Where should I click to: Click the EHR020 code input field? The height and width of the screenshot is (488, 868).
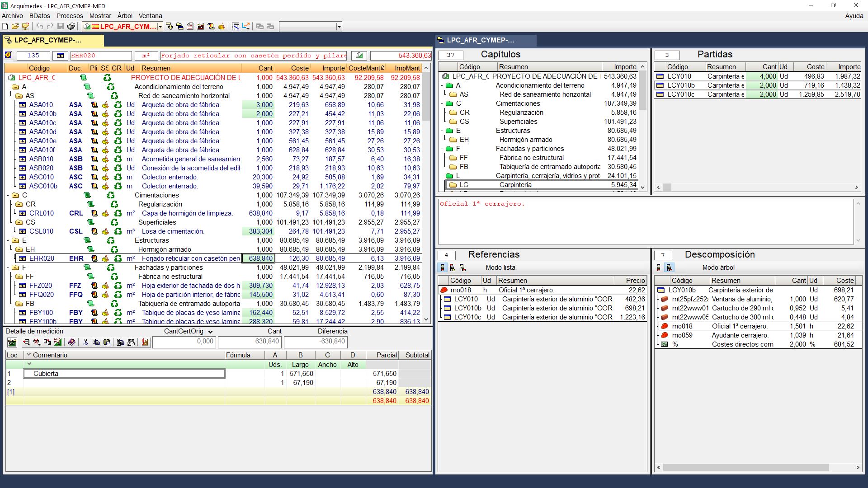(101, 56)
